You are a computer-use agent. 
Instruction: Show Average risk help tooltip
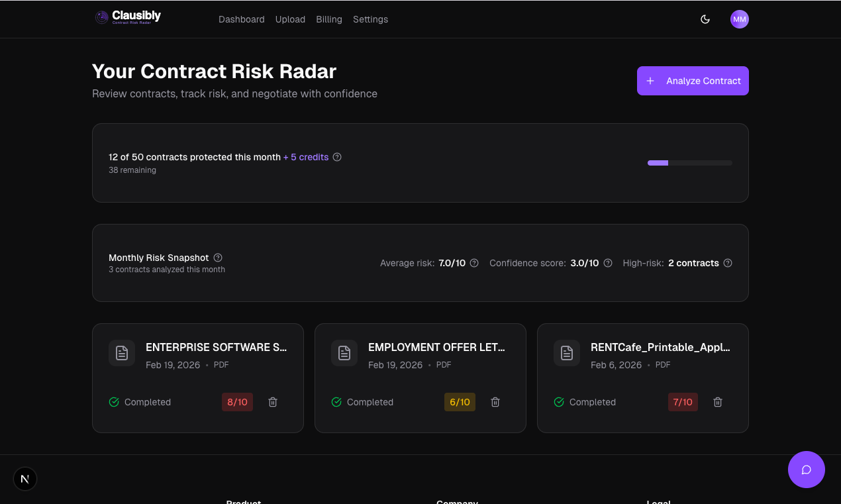coord(474,263)
